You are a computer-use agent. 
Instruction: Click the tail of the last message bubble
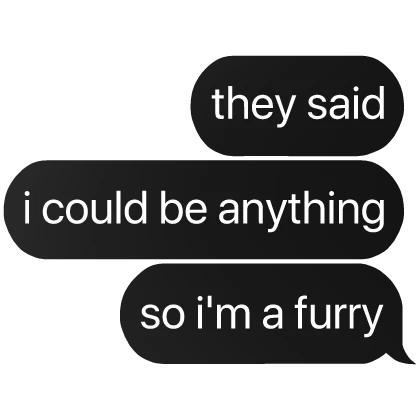[x=405, y=355]
